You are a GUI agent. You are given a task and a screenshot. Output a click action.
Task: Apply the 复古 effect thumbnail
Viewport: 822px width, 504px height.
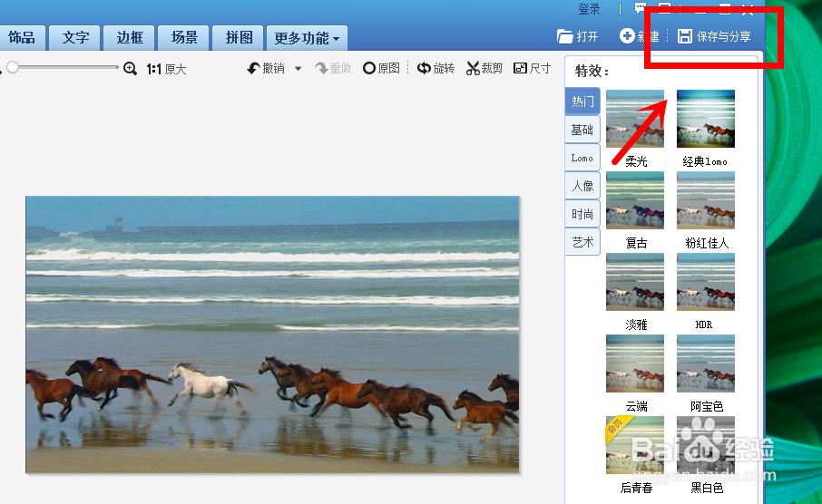click(635, 200)
